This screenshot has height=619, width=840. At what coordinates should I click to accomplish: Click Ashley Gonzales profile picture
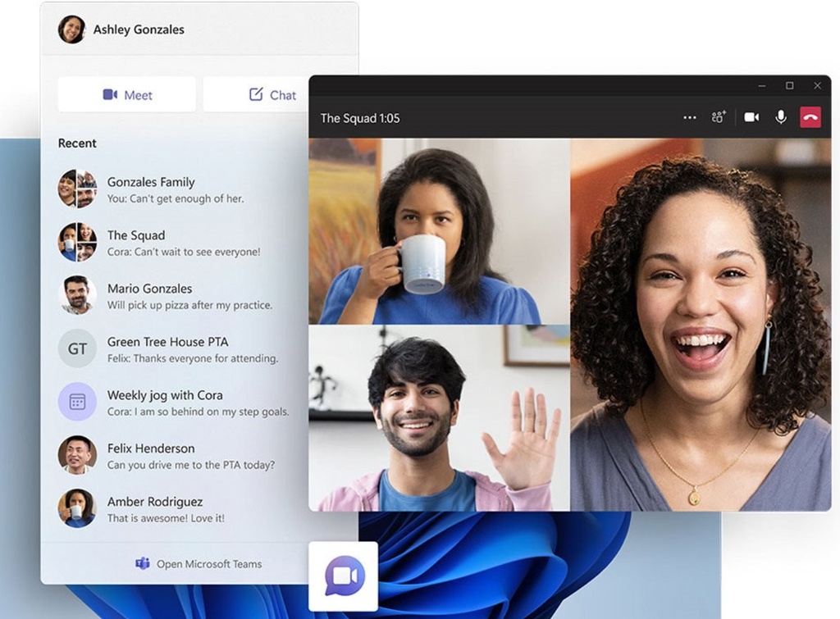coord(71,30)
